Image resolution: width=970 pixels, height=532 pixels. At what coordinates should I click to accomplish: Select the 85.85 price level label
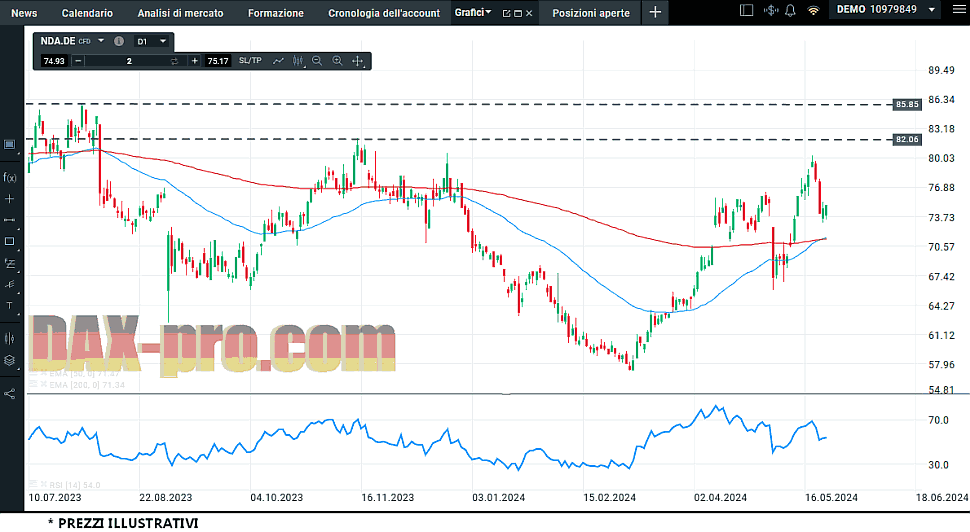[908, 105]
